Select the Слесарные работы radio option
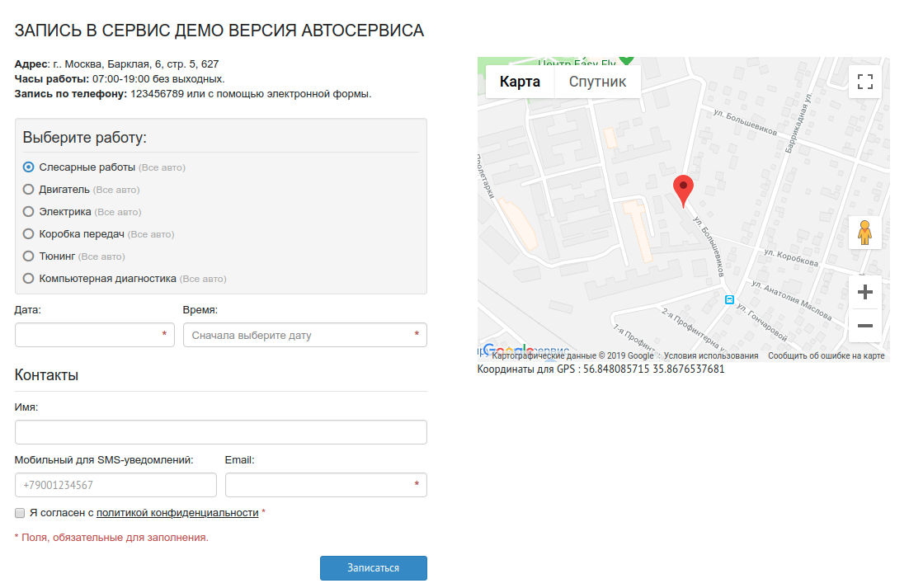909x588 pixels. 29,167
